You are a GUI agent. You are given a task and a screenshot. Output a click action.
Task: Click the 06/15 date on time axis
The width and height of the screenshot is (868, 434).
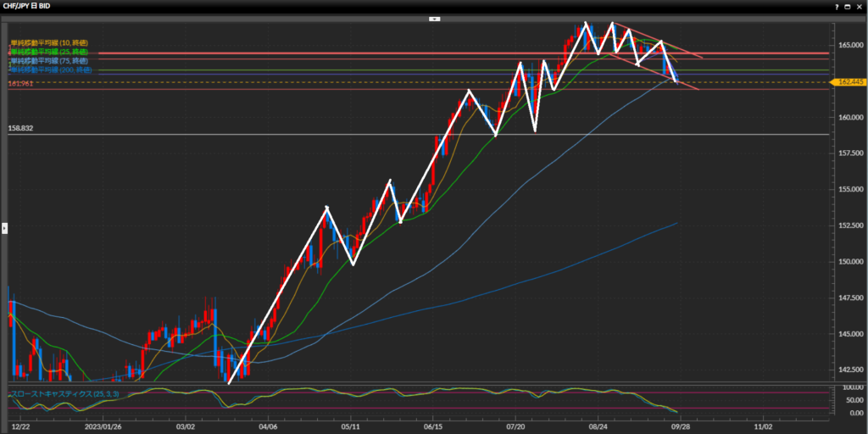pyautogui.click(x=431, y=428)
